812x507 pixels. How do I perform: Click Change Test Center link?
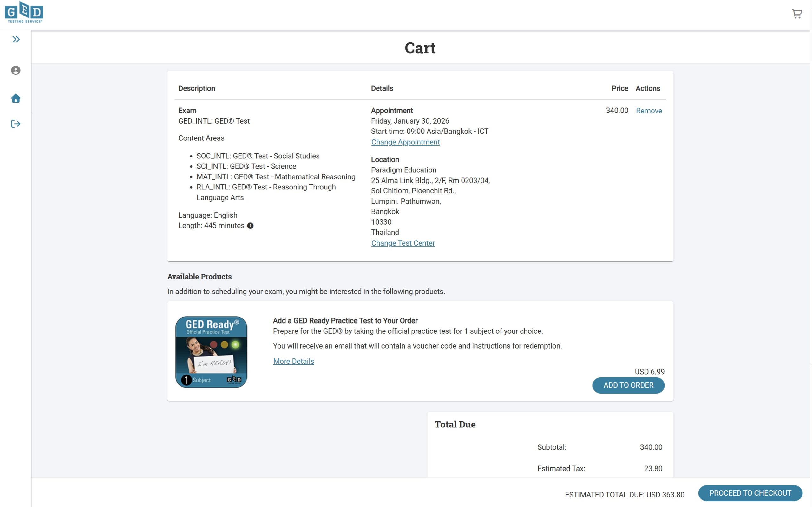(403, 243)
